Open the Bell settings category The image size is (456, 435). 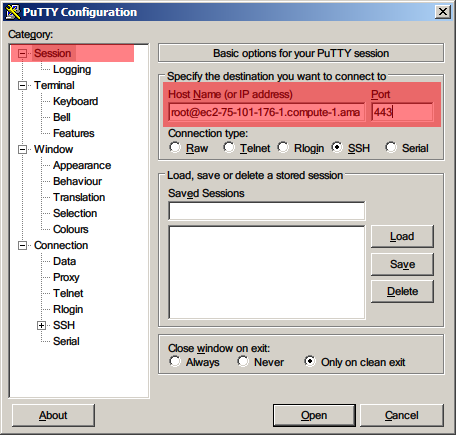[62, 117]
